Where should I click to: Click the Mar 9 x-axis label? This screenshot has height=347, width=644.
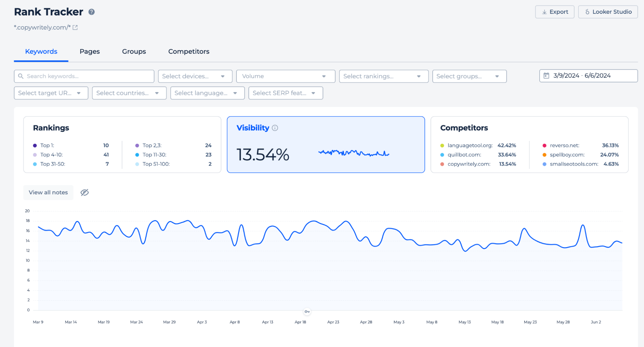point(38,322)
